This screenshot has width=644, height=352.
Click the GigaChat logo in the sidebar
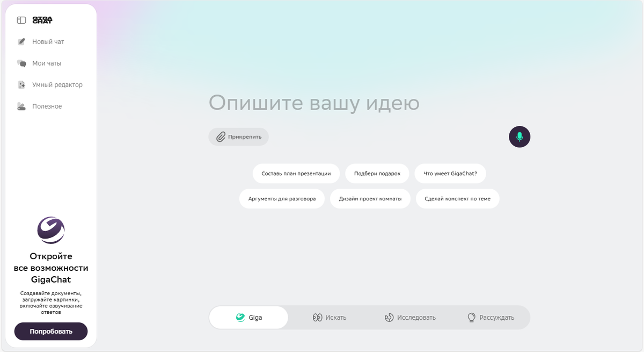point(42,20)
